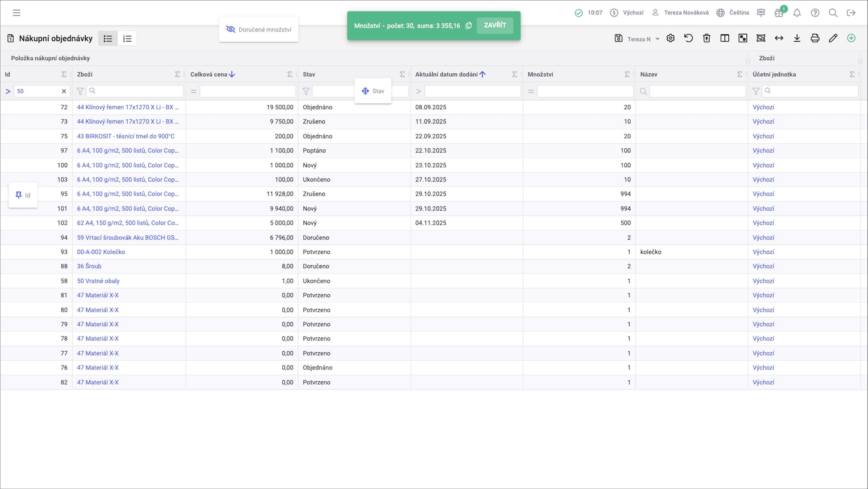868x489 pixels.
Task: Click the delete filter trash icon
Action: 707,39
